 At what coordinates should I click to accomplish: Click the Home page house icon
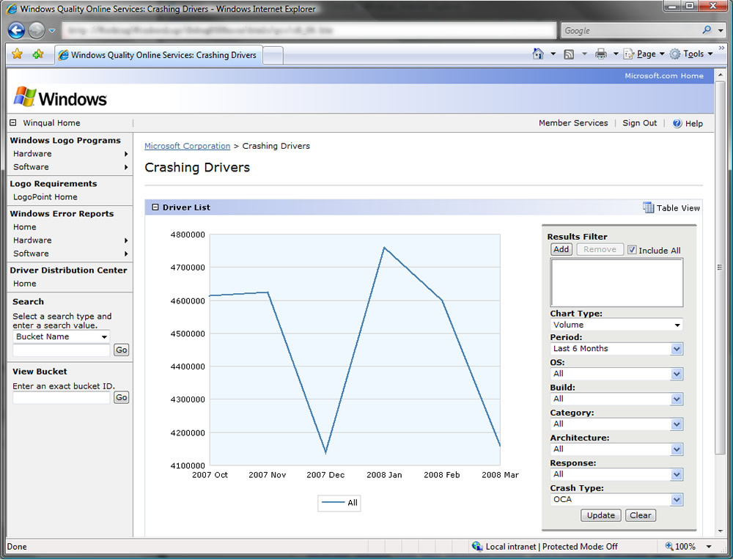click(538, 54)
